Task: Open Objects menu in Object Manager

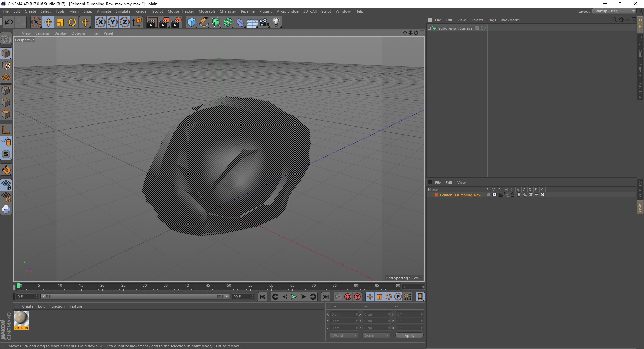Action: pos(477,20)
